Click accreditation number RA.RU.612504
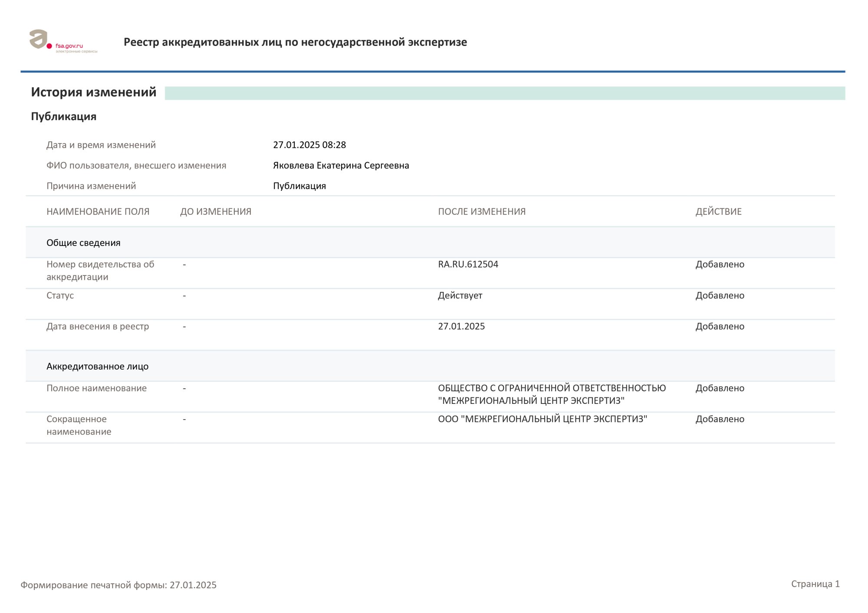 tap(468, 264)
